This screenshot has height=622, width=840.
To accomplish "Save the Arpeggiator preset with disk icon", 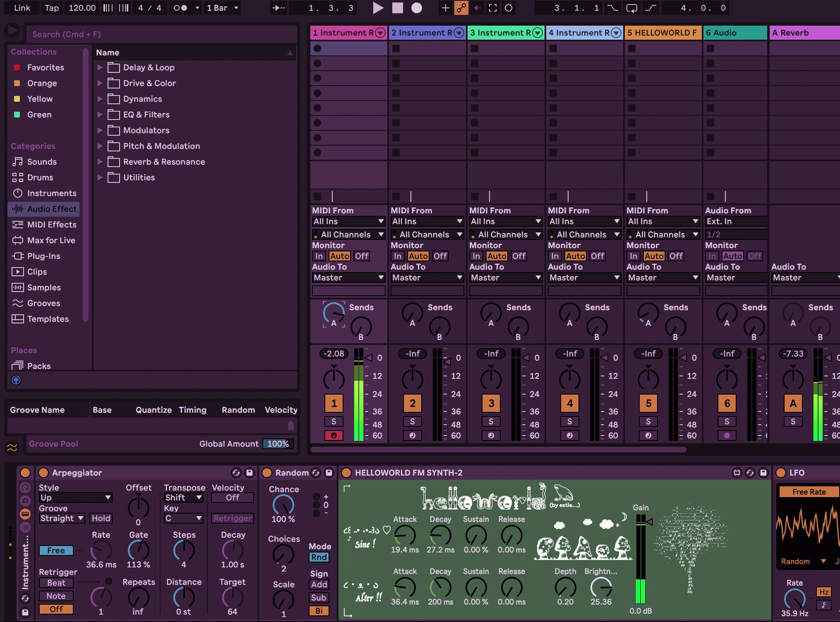I will coord(250,473).
